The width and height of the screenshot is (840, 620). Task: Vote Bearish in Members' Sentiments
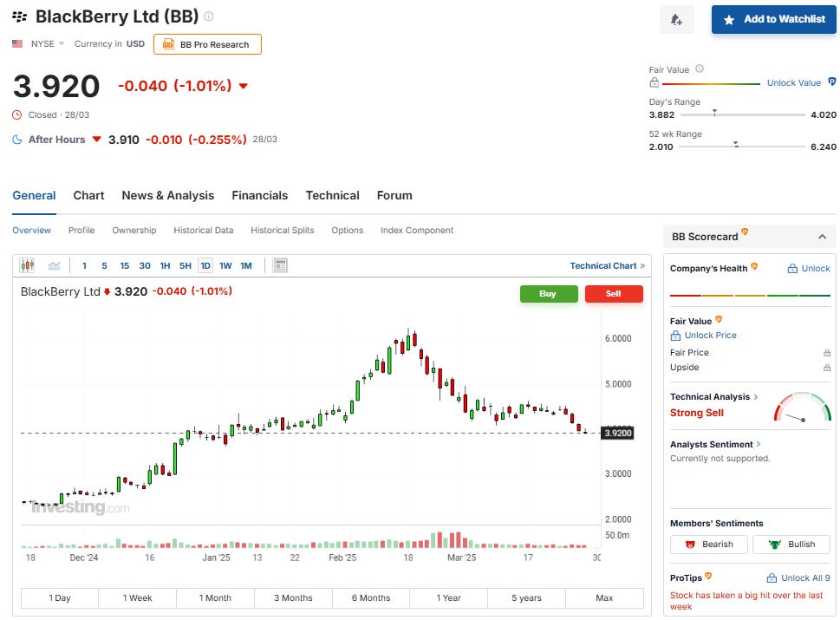click(709, 544)
